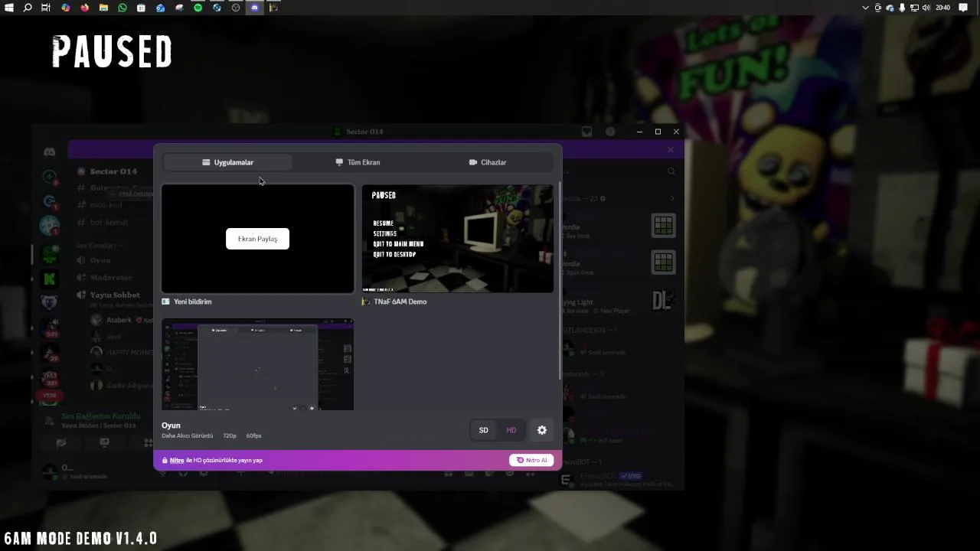Open Outlook mail icon in taskbar

(160, 8)
